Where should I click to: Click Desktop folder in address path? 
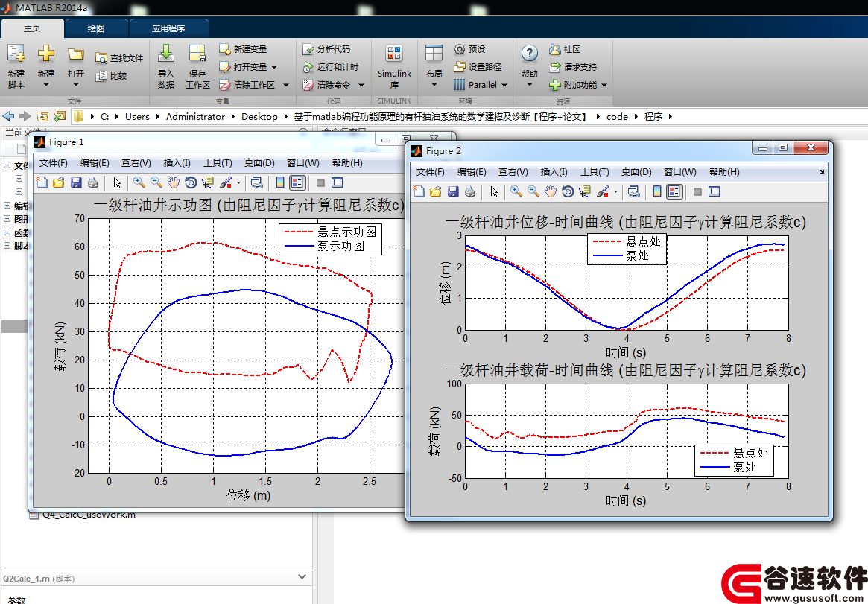pyautogui.click(x=259, y=116)
